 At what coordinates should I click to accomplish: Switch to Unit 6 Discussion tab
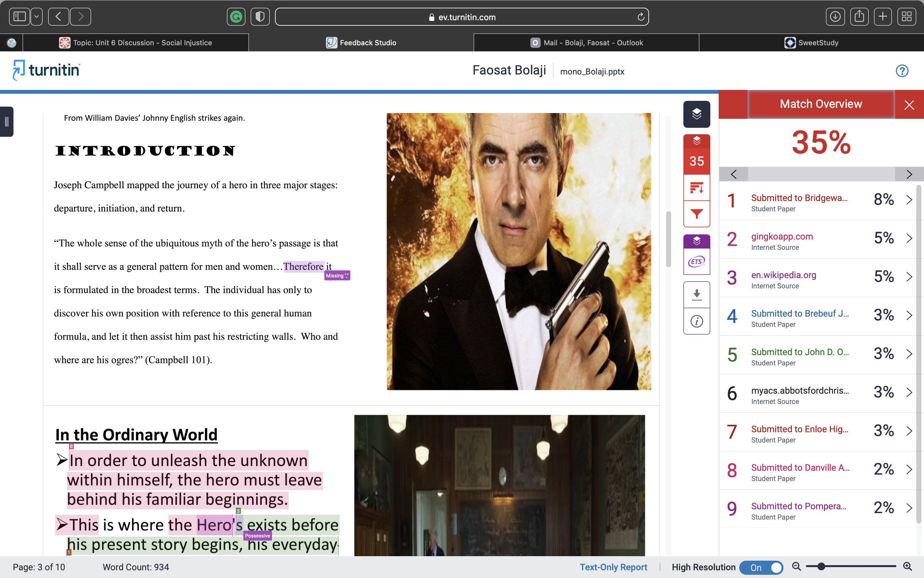[135, 43]
